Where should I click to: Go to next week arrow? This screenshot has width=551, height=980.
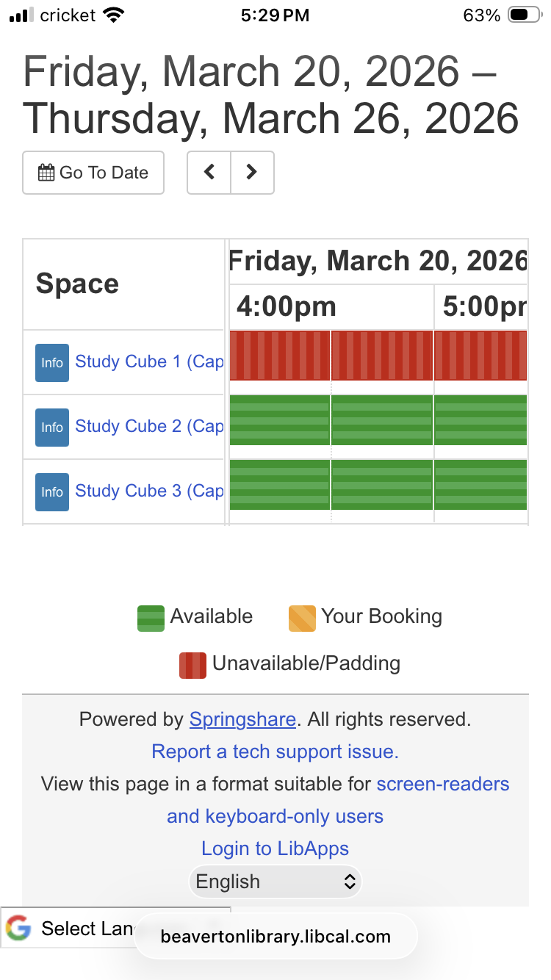[252, 173]
